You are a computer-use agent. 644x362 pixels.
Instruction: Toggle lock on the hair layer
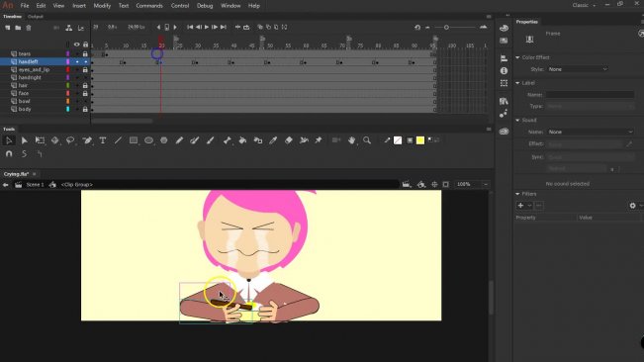click(85, 85)
